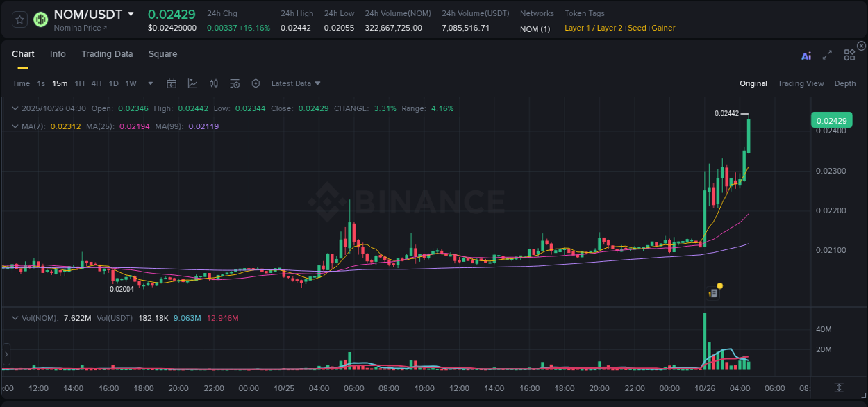This screenshot has width=868, height=407.
Task: Open the Latest Data dropdown
Action: coord(297,83)
